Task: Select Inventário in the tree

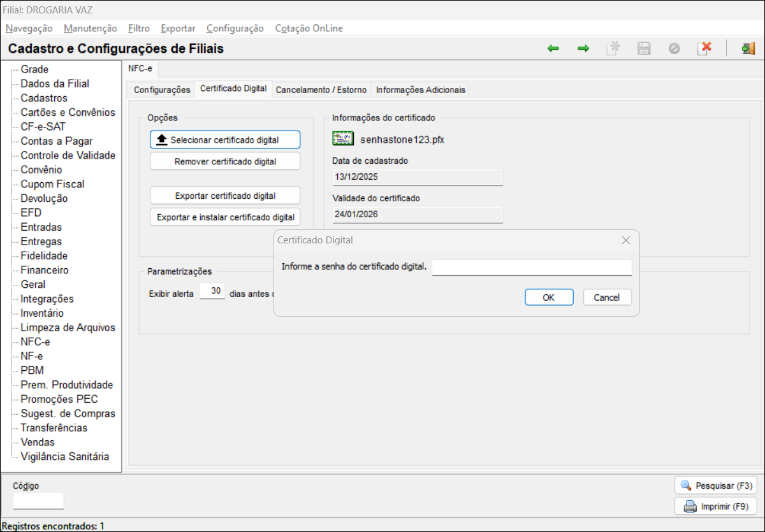Action: pyautogui.click(x=42, y=313)
